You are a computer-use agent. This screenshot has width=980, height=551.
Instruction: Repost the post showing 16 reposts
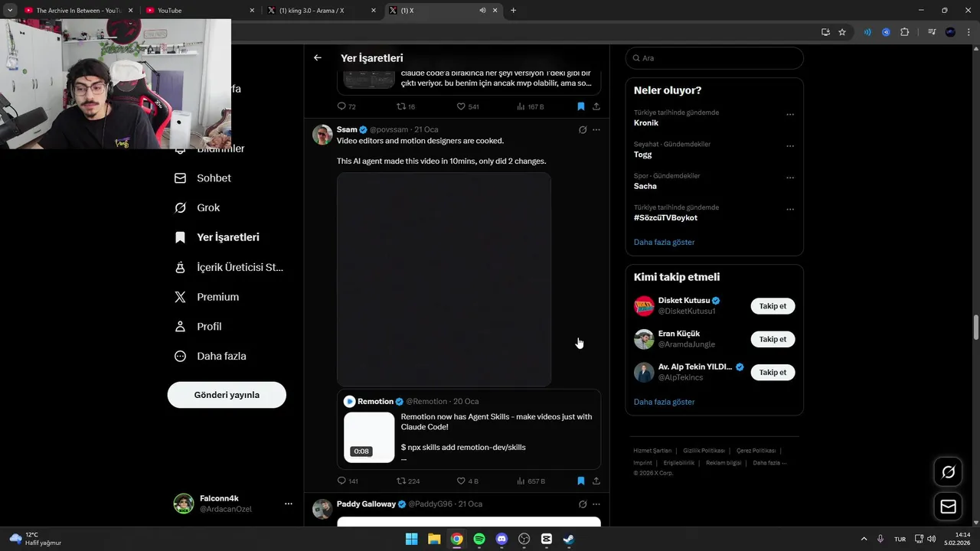(406, 106)
